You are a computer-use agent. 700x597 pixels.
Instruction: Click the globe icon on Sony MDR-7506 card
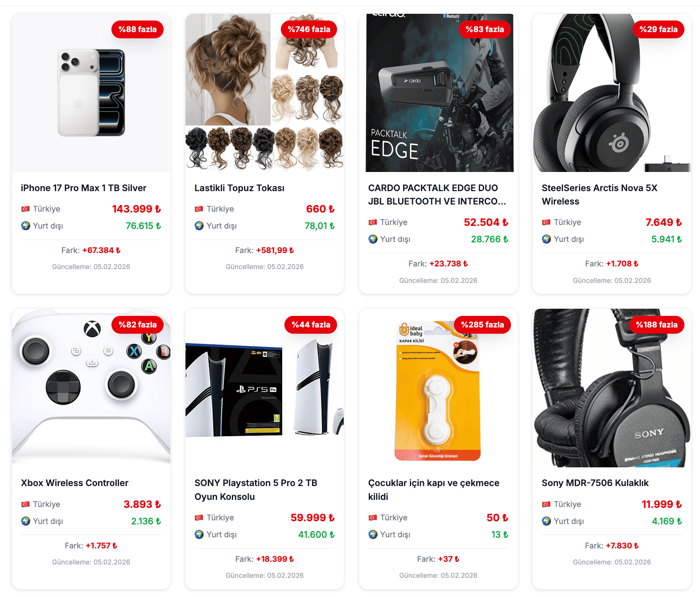tap(546, 521)
